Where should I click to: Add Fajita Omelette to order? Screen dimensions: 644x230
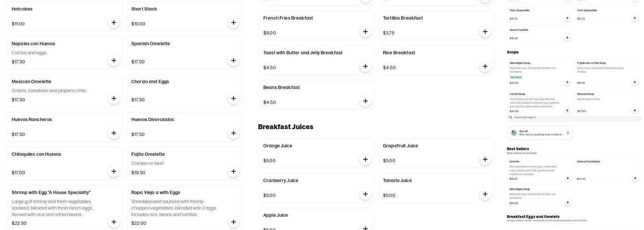233,172
